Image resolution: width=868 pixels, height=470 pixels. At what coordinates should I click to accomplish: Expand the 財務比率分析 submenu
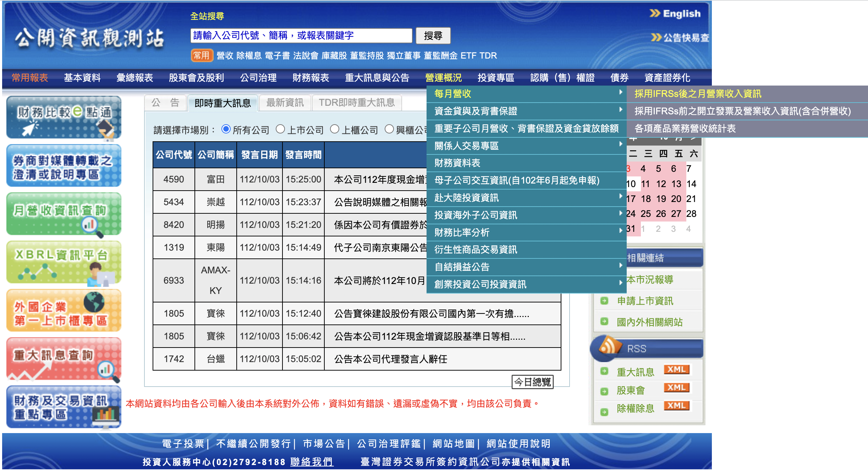(527, 233)
